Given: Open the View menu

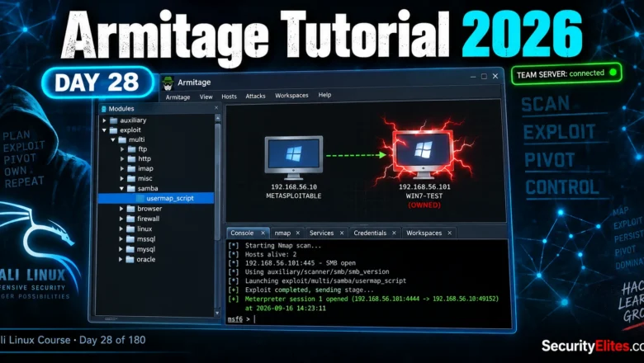Looking at the screenshot, I should [206, 97].
